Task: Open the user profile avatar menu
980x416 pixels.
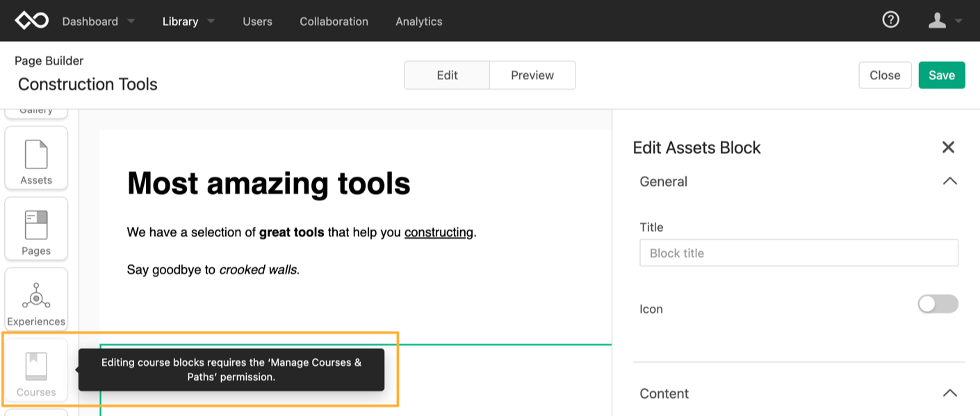Action: tap(945, 21)
